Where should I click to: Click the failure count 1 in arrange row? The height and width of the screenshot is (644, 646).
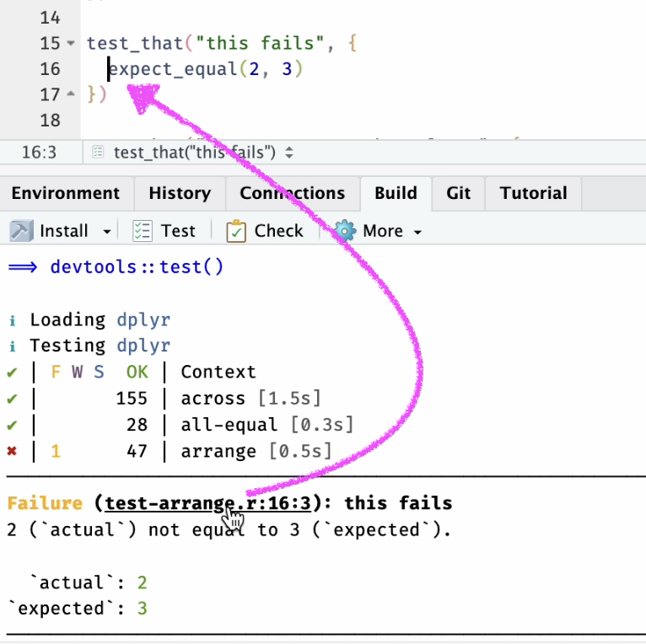click(x=56, y=451)
